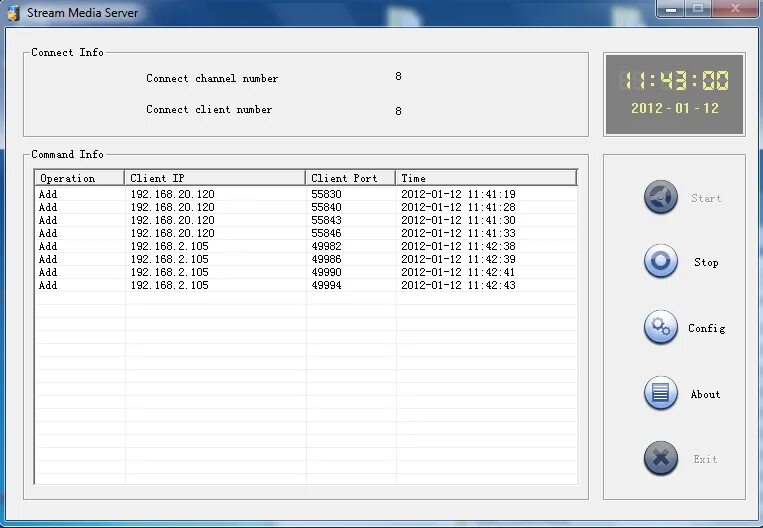Click the time 2012-01-12 11:41:28

458,207
